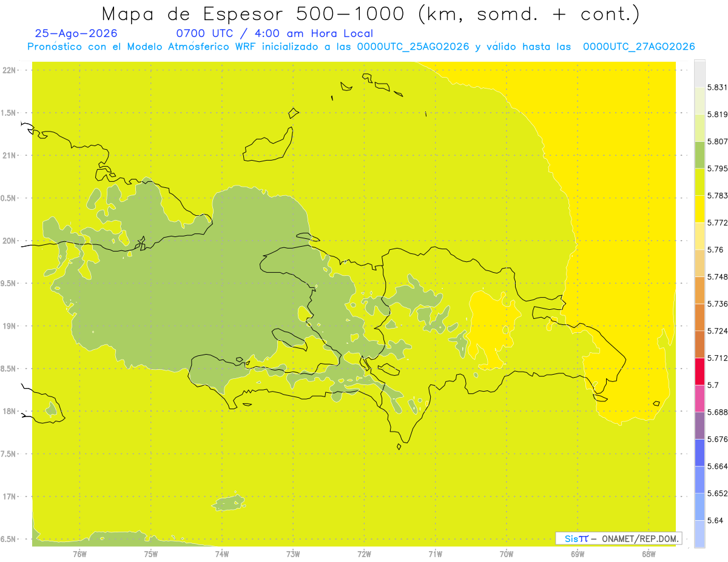The image size is (728, 562).
Task: Select the bright yellow legend swatch 5.772–5.783
Action: pyautogui.click(x=699, y=209)
